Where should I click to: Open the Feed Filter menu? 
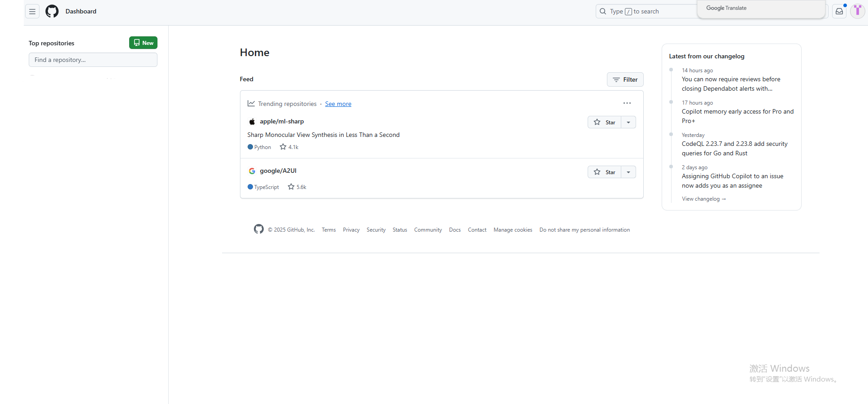point(625,79)
